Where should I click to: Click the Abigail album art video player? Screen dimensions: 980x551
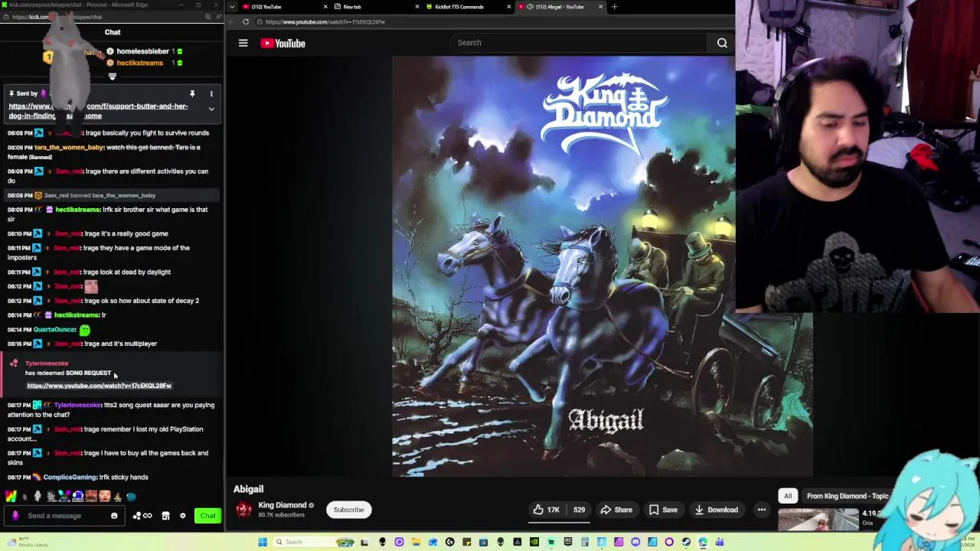point(603,266)
